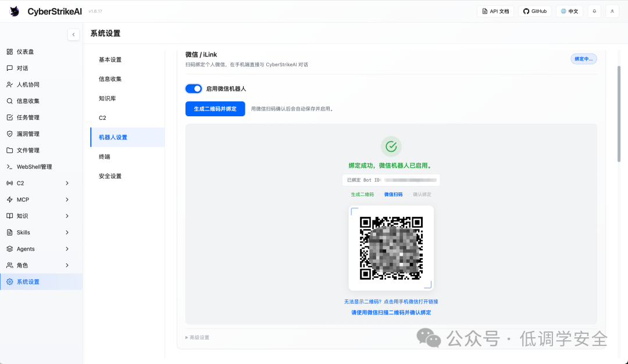Click the 文件管理 folder icon
Viewport: 628px width, 364px height.
[x=10, y=150]
